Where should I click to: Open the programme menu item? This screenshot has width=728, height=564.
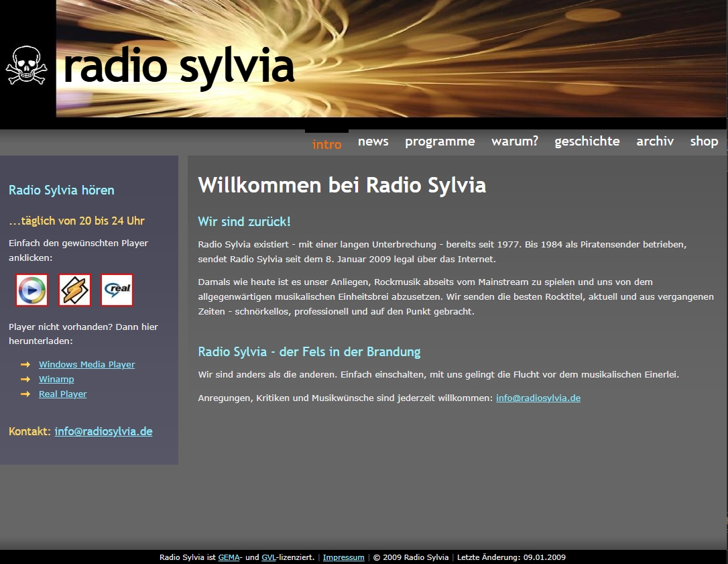440,142
